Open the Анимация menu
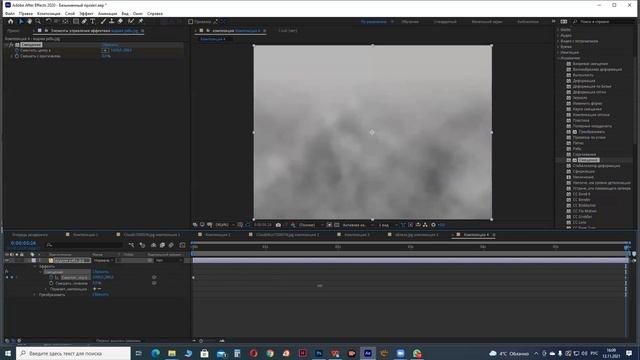The image size is (640, 360). [x=107, y=13]
